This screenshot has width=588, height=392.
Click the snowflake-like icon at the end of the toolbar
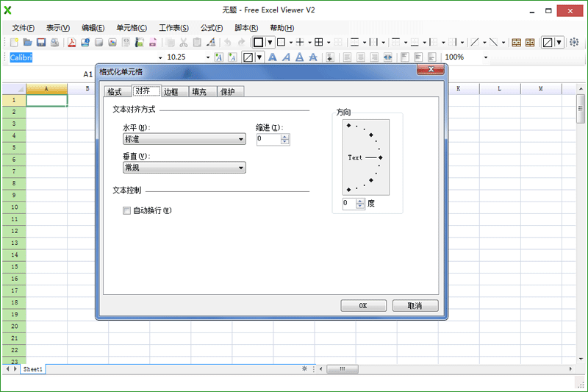click(574, 43)
